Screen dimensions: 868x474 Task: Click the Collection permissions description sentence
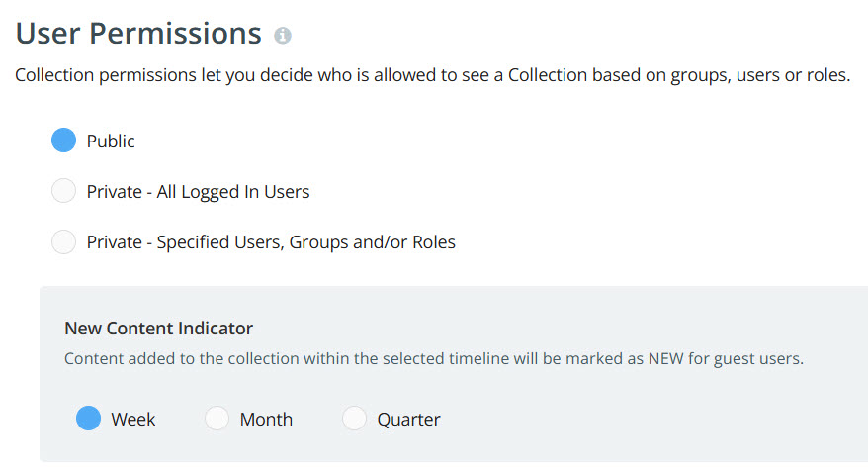click(x=432, y=75)
